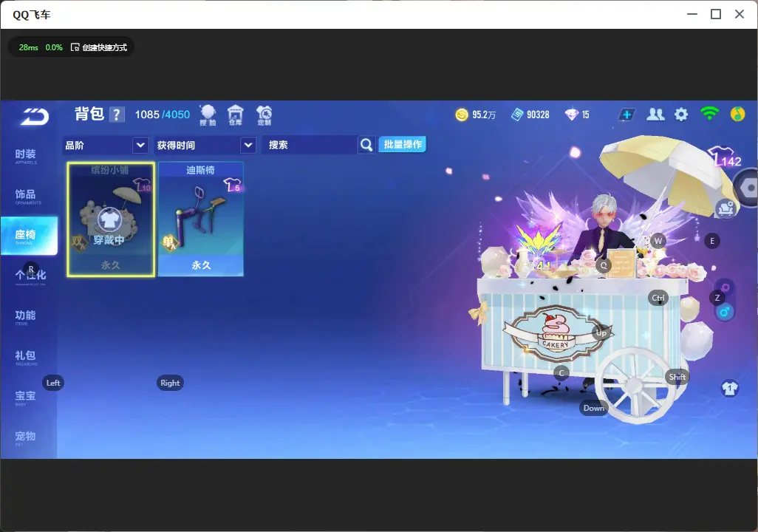Click the 90328 coupon amount

click(538, 115)
